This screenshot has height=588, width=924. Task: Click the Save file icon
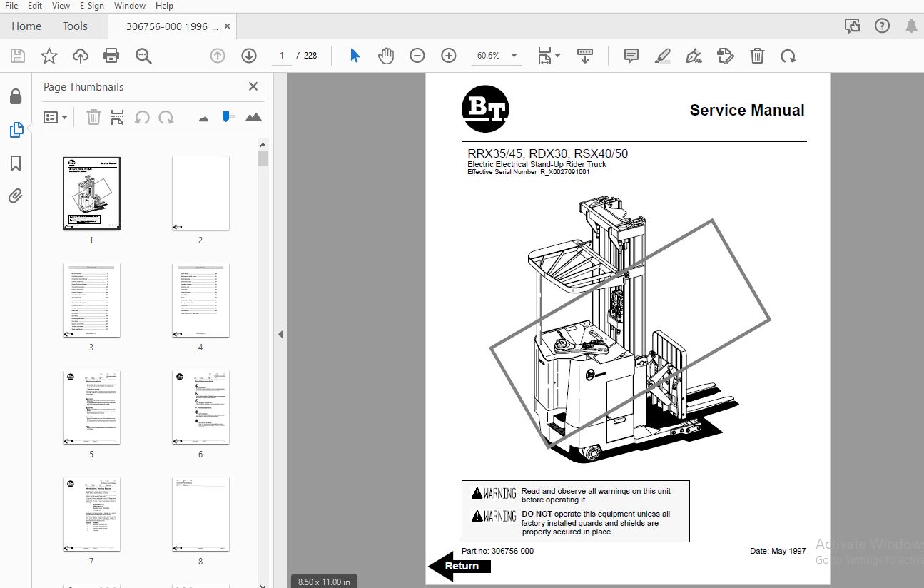click(x=17, y=56)
